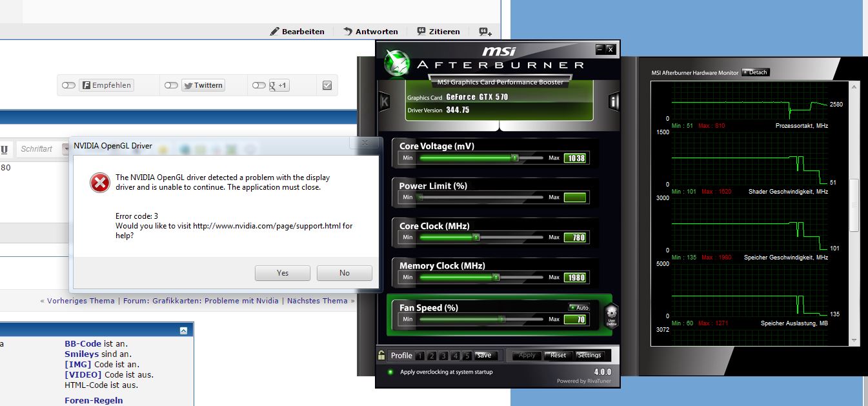Click the multi-quote icon beside Zitieren

click(x=485, y=31)
